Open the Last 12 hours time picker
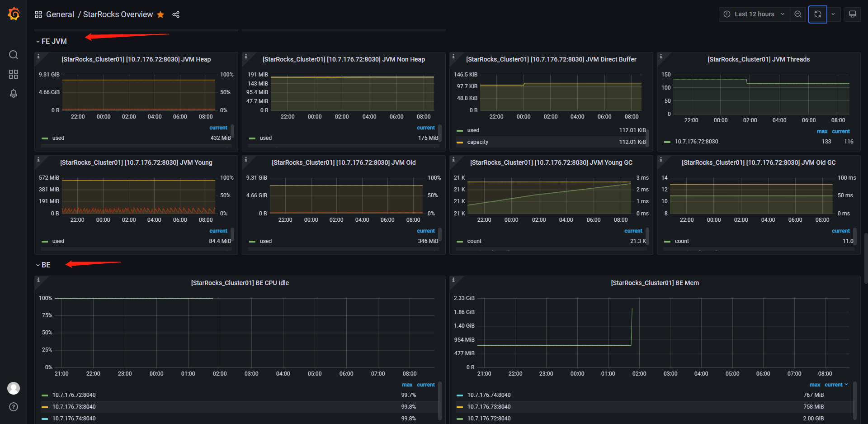868x424 pixels. pyautogui.click(x=754, y=14)
